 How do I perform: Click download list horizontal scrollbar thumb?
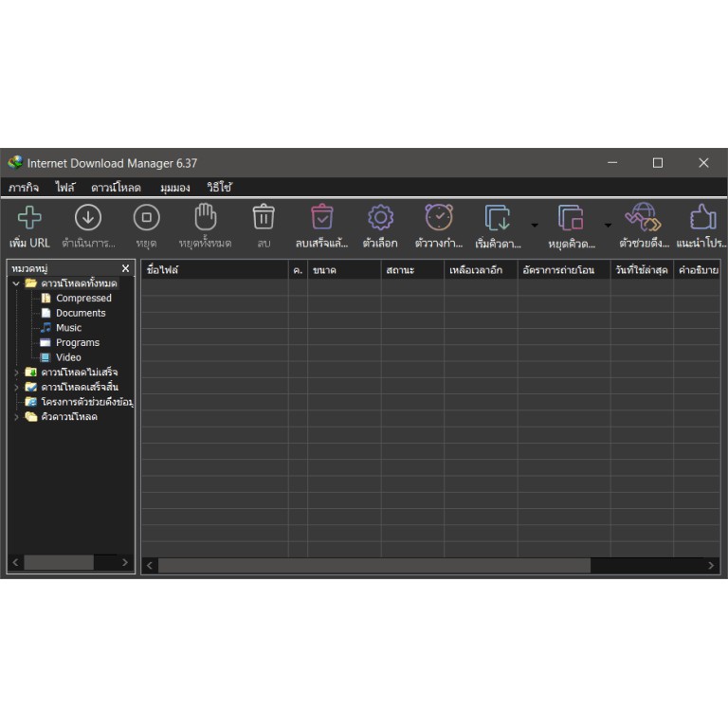[x=374, y=566]
